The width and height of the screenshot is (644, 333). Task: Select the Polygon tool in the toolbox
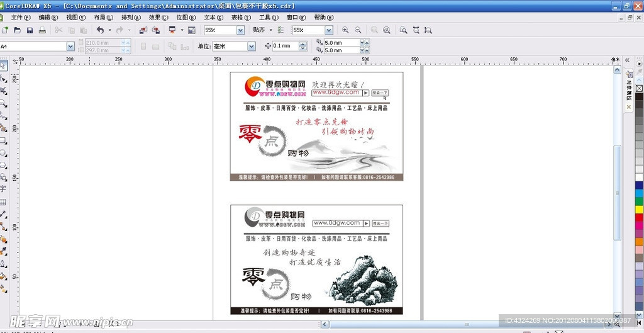pos(3,165)
